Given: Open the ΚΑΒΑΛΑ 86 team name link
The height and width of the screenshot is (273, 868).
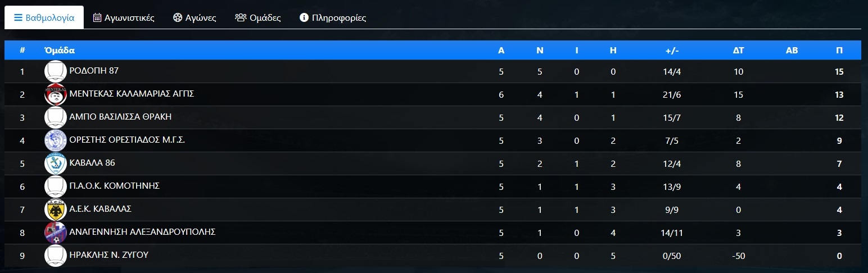Looking at the screenshot, I should coord(92,163).
